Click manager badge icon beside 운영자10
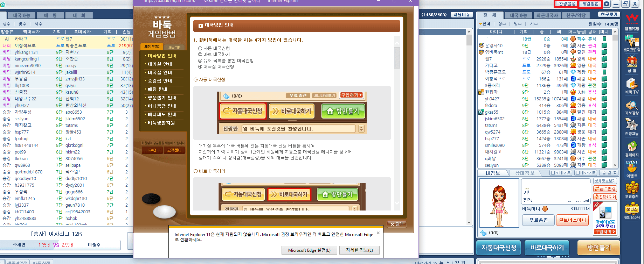 pyautogui.click(x=481, y=45)
